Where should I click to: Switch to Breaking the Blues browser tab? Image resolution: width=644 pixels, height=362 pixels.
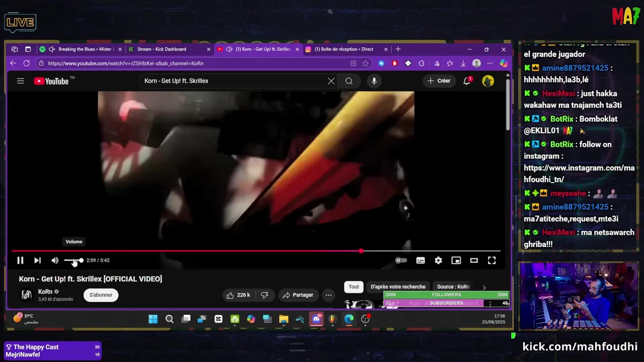80,49
